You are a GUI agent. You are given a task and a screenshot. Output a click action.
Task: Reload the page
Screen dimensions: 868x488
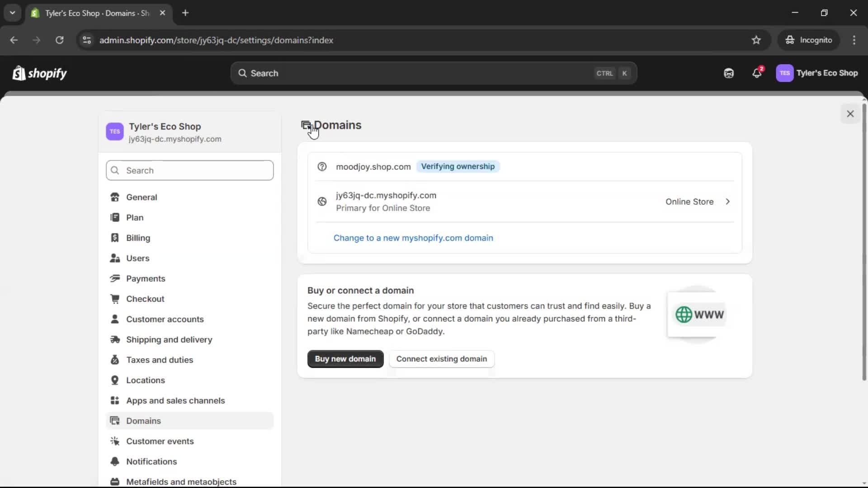pos(59,40)
